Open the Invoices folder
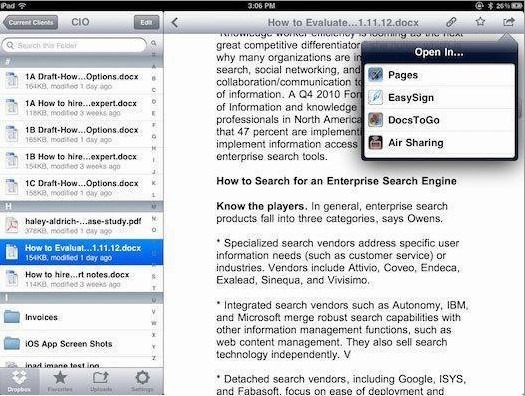Screen dimensions: 525x396 tap(75, 317)
